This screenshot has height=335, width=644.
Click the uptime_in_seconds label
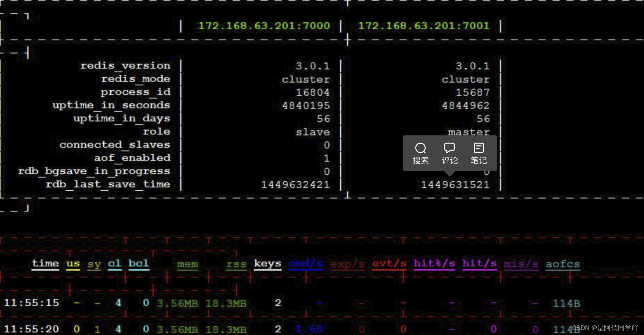coord(111,105)
